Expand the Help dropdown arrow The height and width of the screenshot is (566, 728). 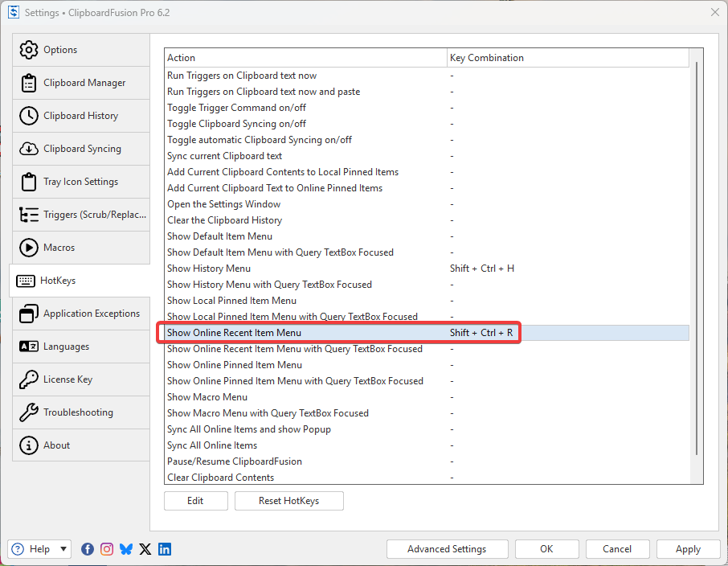[63, 549]
